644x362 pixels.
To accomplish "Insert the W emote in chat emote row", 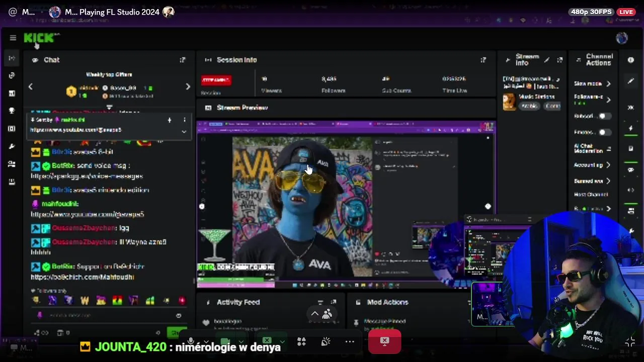I will click(x=85, y=301).
